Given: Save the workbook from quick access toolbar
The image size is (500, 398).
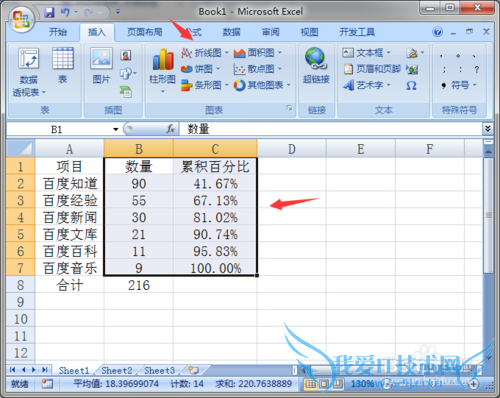Looking at the screenshot, I should [49, 13].
